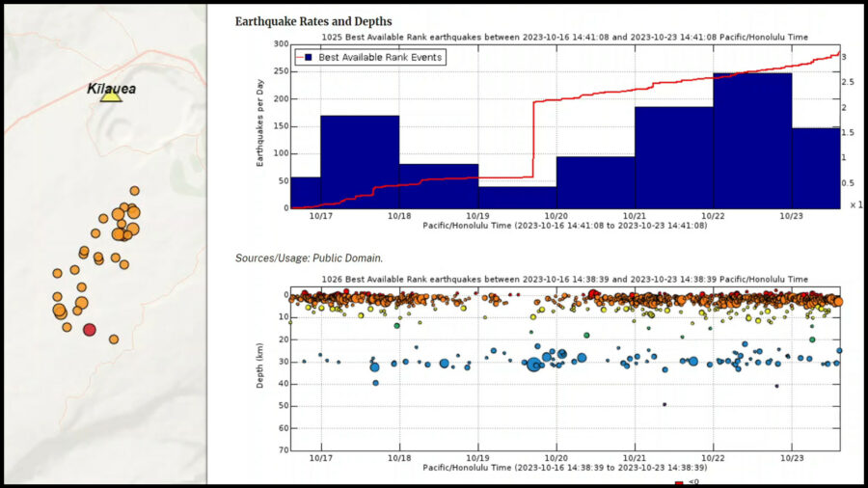Click the isolated dot near 50 km depth

tap(665, 404)
